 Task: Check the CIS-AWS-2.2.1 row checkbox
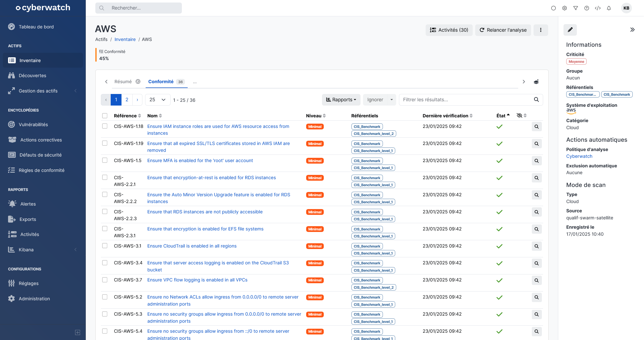(x=105, y=177)
